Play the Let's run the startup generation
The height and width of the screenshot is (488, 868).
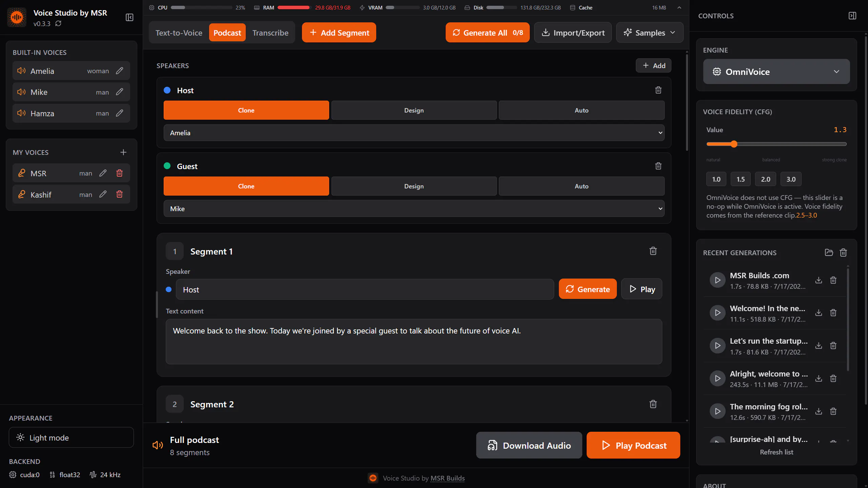tap(718, 346)
